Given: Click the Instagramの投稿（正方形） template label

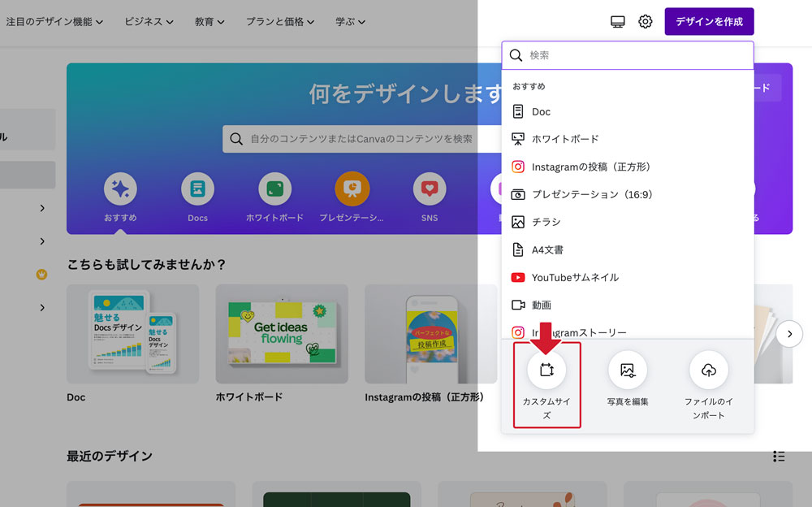Looking at the screenshot, I should coord(424,397).
